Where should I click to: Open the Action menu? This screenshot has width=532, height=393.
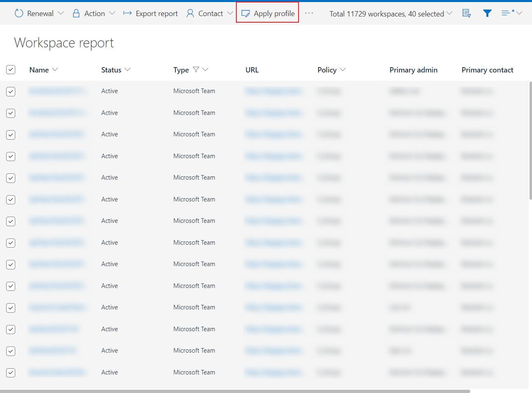95,14
